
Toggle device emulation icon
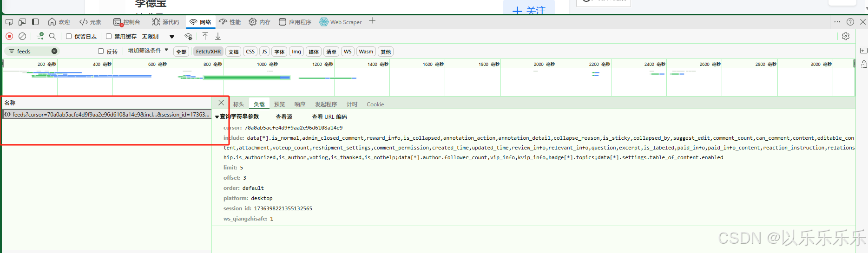[22, 22]
